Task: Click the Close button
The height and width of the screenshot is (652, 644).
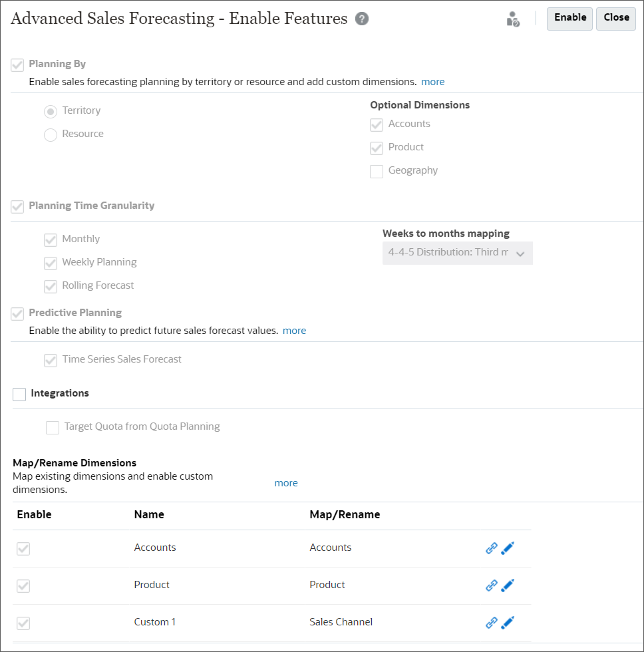Action: (615, 19)
